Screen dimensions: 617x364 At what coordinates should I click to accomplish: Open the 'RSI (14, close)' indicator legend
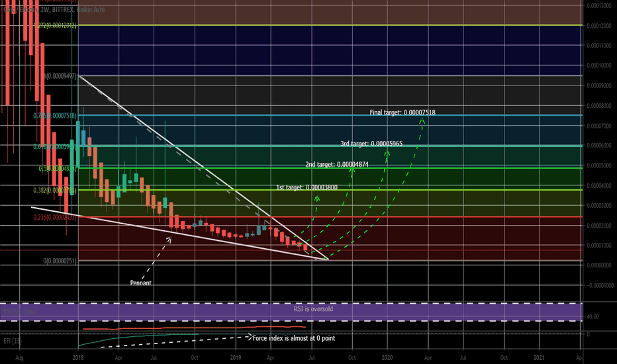[20, 312]
